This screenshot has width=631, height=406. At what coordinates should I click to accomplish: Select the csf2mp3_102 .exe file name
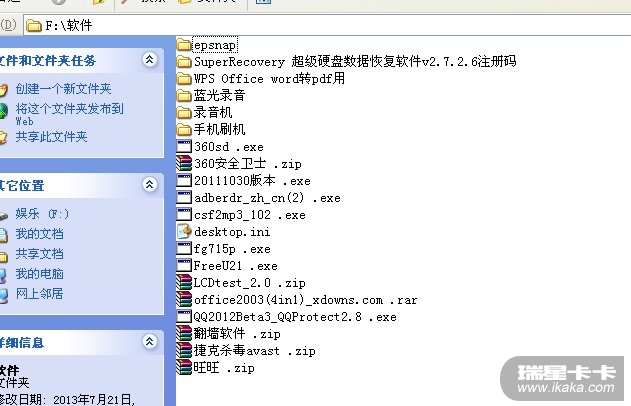tap(250, 214)
